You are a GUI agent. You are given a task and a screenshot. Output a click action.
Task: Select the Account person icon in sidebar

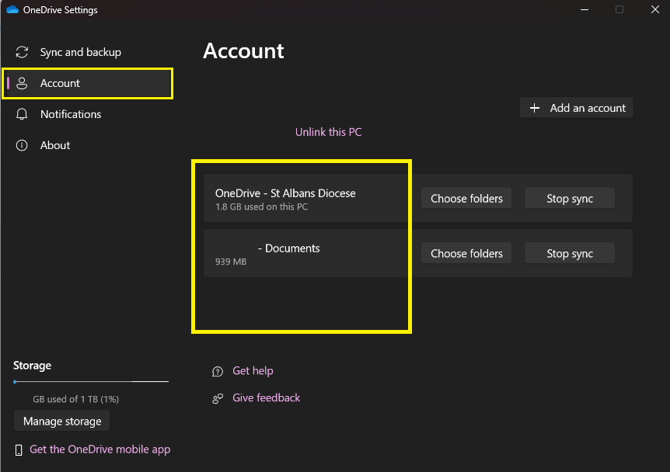(22, 84)
